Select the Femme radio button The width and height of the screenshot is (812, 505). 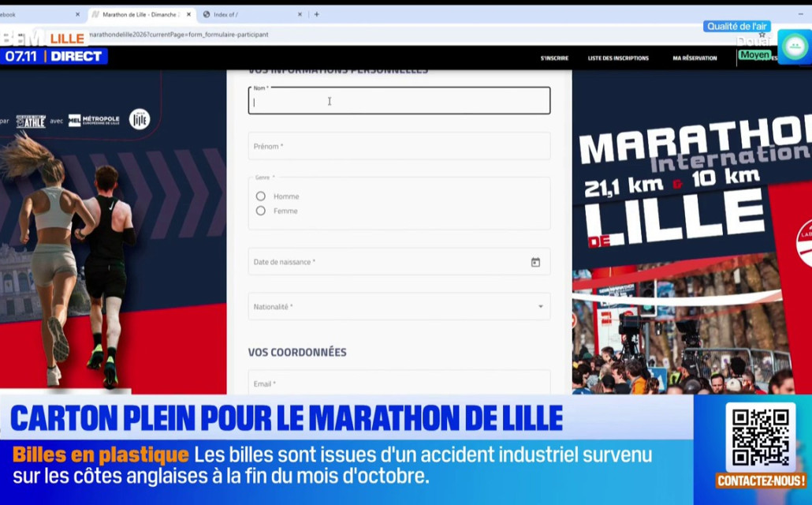click(x=261, y=211)
